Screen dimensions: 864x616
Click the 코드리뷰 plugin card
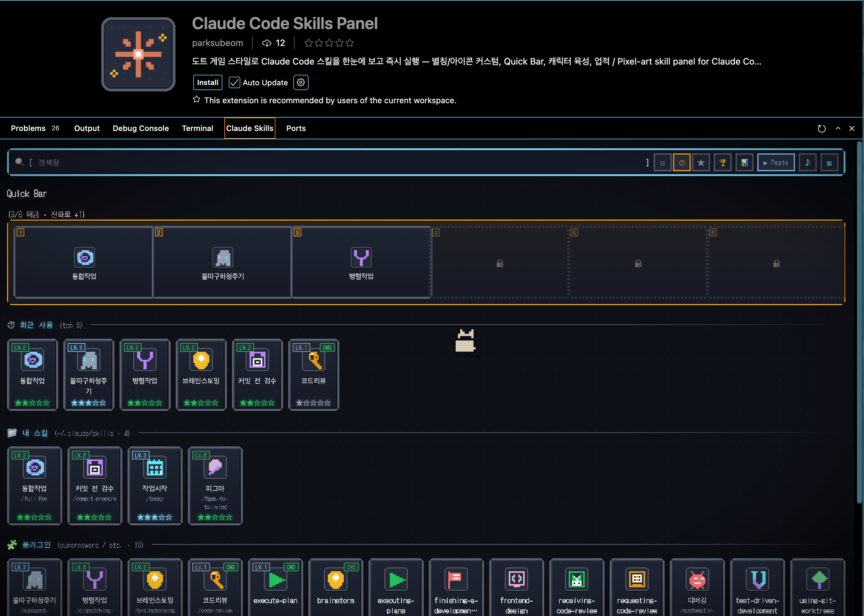click(215, 587)
